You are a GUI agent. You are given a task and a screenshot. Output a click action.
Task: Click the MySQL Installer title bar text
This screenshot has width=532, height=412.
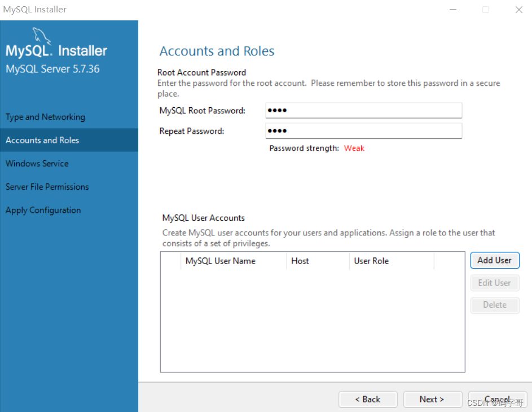click(x=35, y=10)
